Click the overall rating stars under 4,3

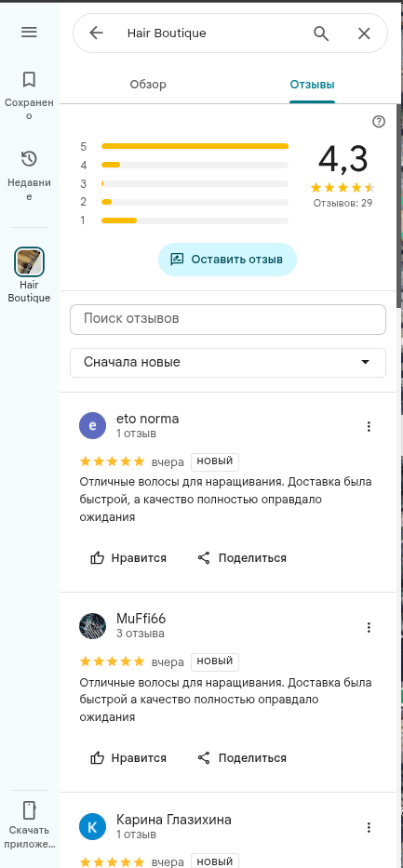(343, 187)
